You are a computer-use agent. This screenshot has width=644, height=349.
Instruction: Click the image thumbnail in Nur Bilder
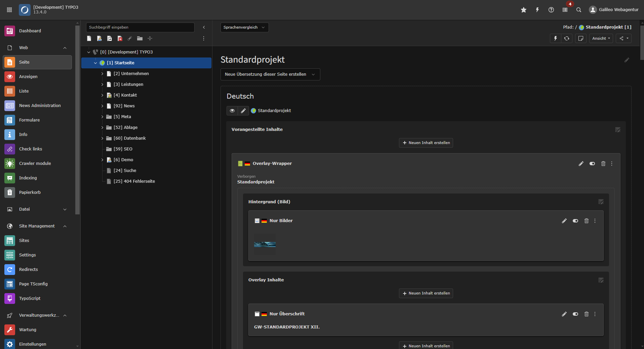[x=265, y=244]
